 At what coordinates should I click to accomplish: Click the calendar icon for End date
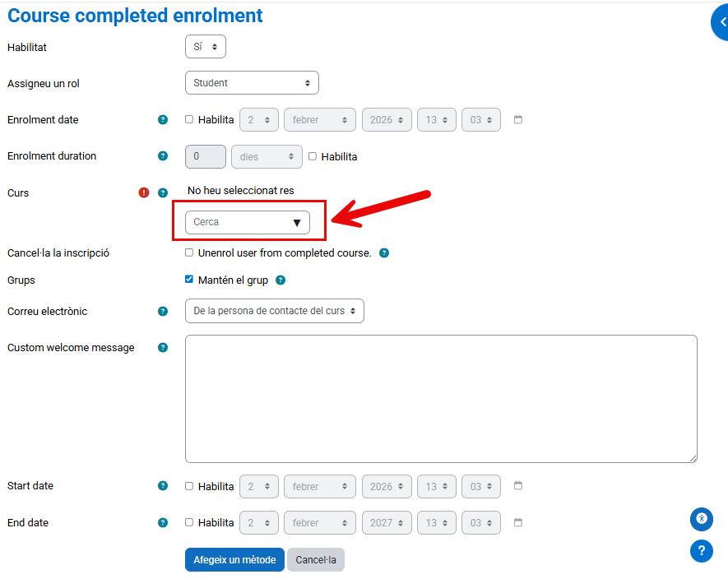click(x=518, y=522)
